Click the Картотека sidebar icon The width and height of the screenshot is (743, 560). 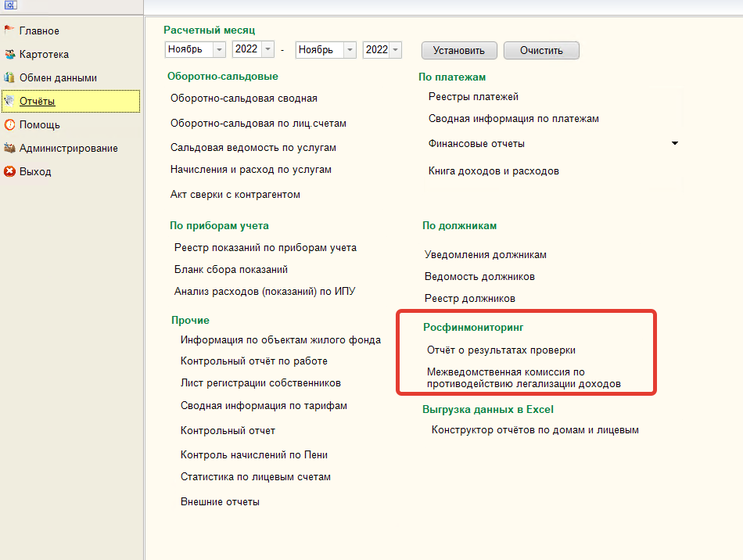click(9, 54)
